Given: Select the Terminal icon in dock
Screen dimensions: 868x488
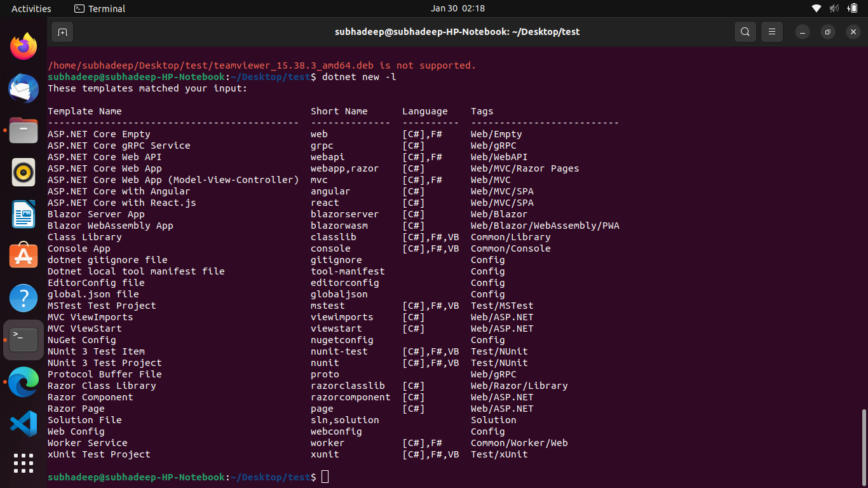Looking at the screenshot, I should click(24, 340).
